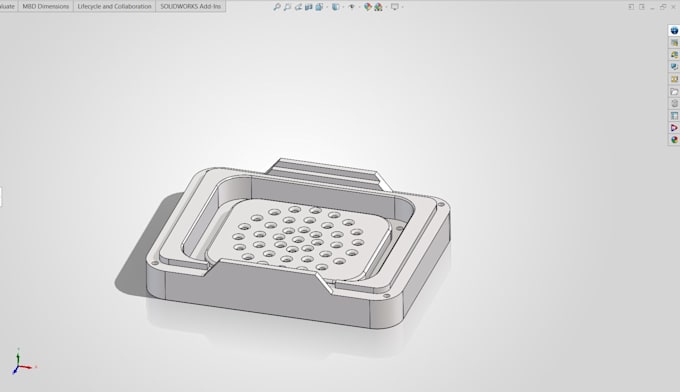Image resolution: width=680 pixels, height=392 pixels.
Task: Open SOLIDWORKS Resources in task pane
Action: coord(674,30)
